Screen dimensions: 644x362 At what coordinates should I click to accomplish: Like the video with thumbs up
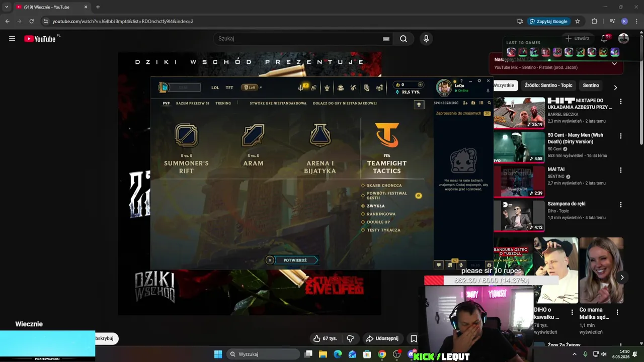(x=325, y=339)
